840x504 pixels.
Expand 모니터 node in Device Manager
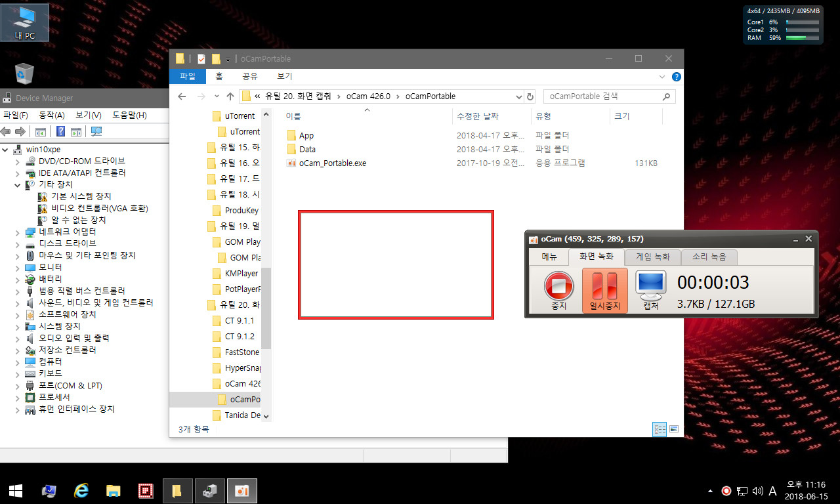(18, 267)
